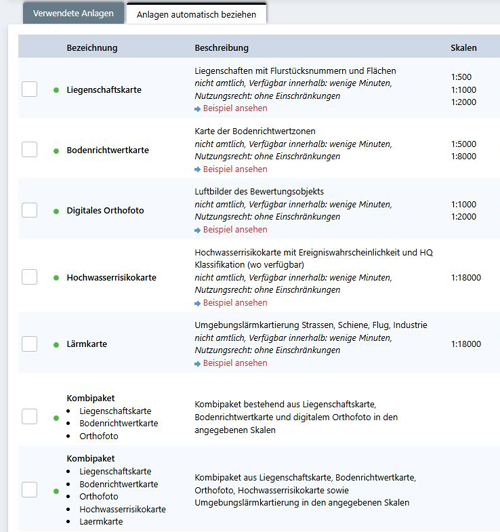500x532 pixels.
Task: Select the Liegenschaftskarte name label
Action: [104, 90]
